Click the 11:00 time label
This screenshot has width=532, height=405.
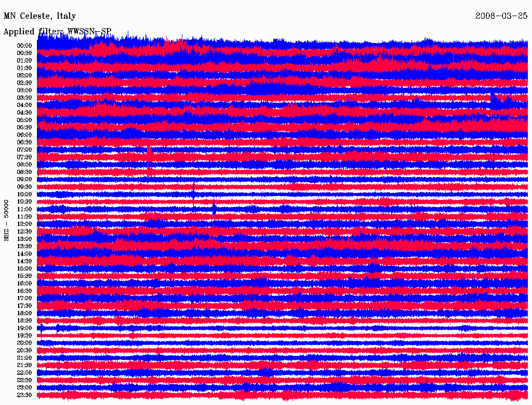pyautogui.click(x=24, y=209)
